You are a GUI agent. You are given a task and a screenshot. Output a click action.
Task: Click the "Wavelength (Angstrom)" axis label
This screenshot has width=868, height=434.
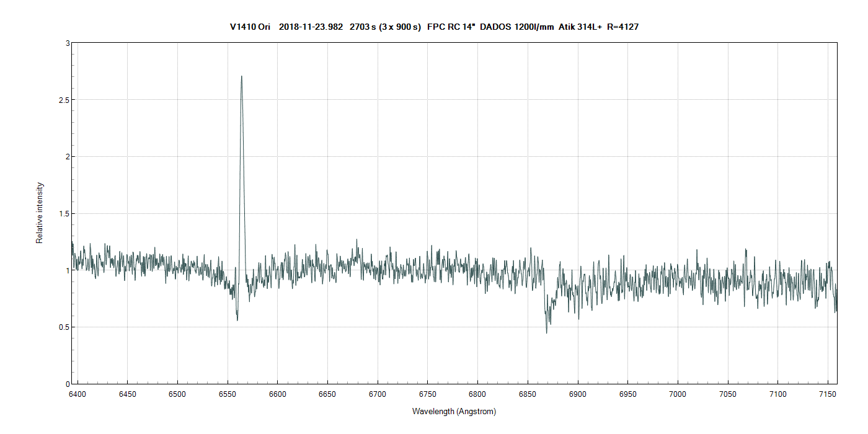454,412
